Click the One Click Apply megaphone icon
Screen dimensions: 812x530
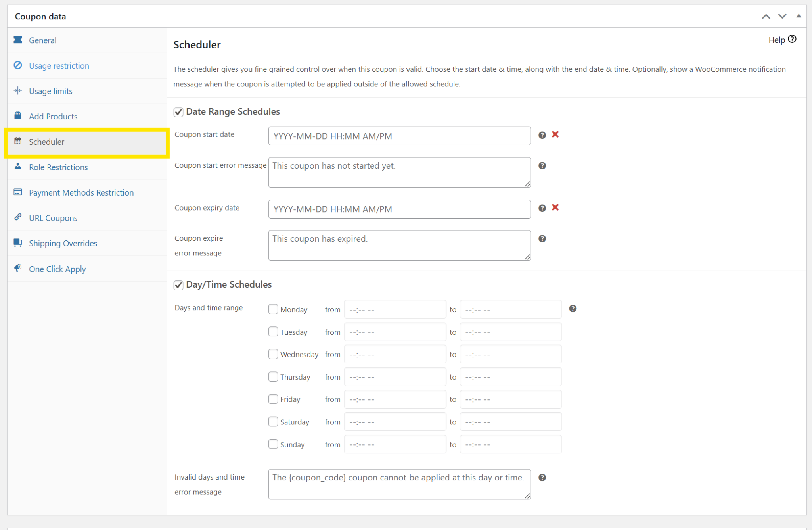pyautogui.click(x=18, y=269)
